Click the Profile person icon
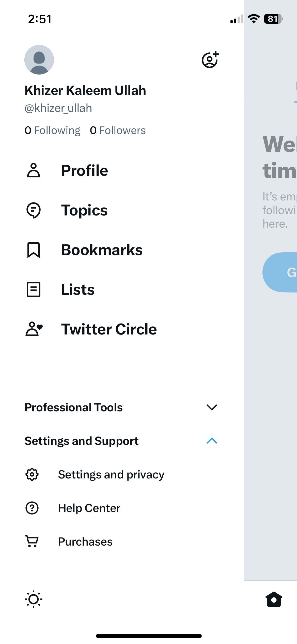Screen dimensions: 297x644 (34, 170)
